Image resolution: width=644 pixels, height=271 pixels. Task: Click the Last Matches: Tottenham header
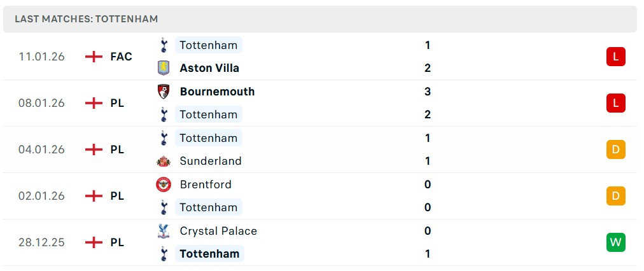(x=87, y=19)
